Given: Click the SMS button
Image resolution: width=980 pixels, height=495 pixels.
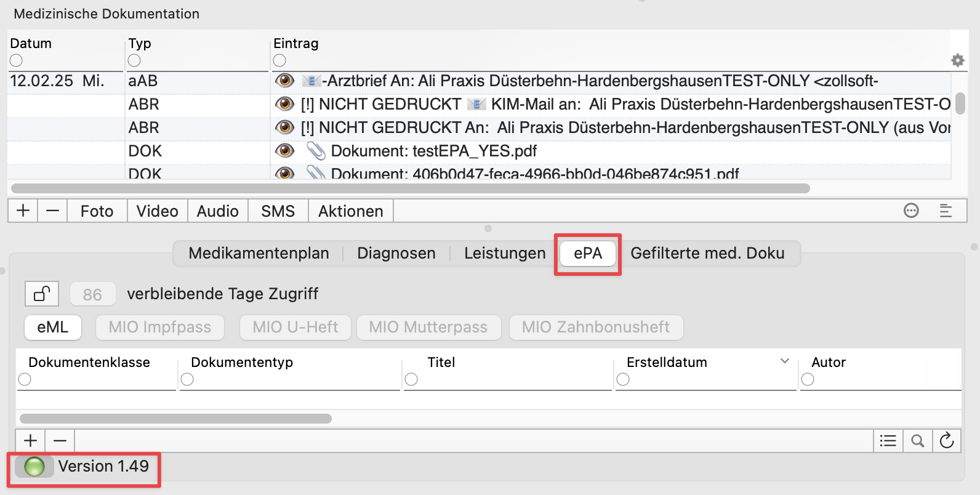Looking at the screenshot, I should [x=278, y=211].
